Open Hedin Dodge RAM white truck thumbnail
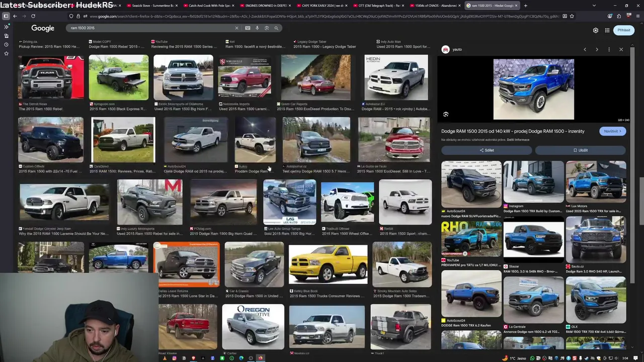Screen dimensions: 644x362 [396, 78]
